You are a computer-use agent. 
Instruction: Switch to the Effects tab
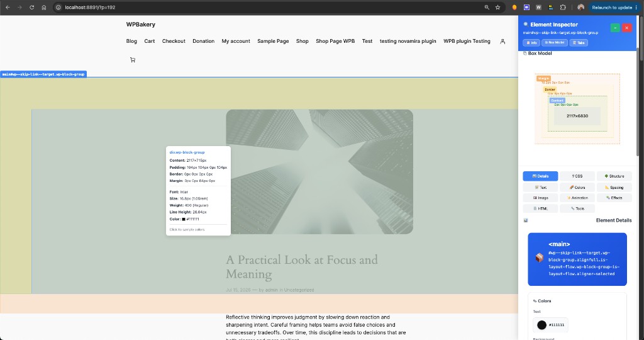[x=614, y=198]
